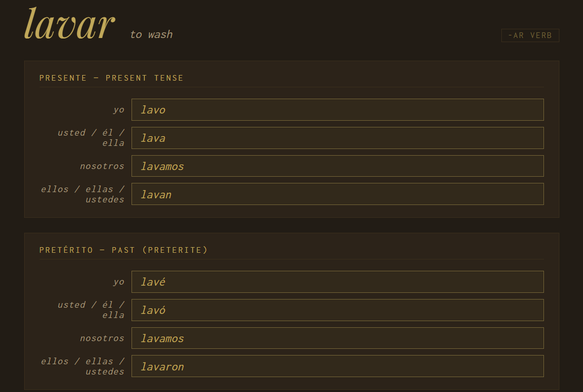Focus the present tense nosotros 'lavamos' field

(337, 166)
